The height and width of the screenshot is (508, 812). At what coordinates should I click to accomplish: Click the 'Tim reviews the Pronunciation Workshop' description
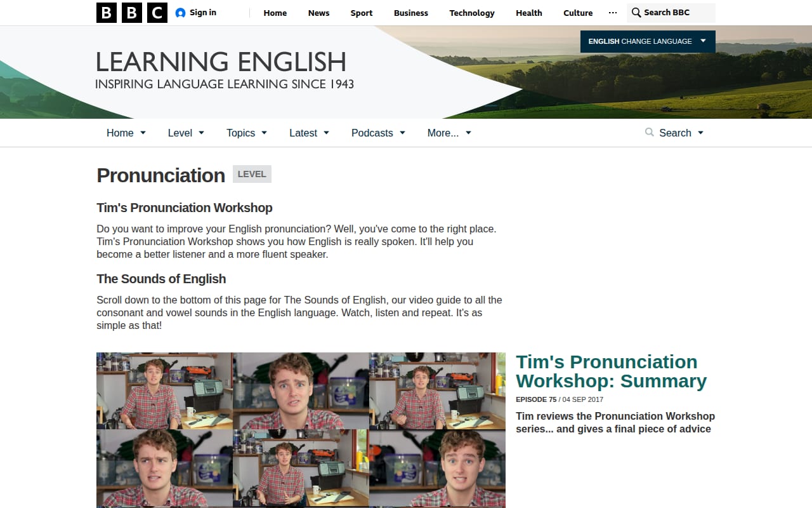coord(615,422)
